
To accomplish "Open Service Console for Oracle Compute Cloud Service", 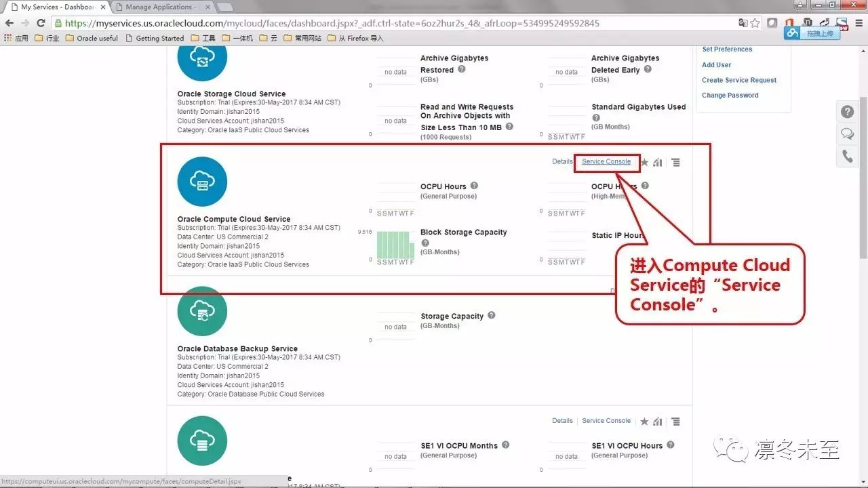I will 606,162.
